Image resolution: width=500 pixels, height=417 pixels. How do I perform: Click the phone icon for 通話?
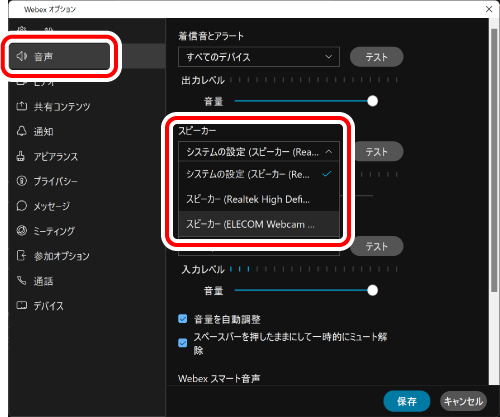coord(22,280)
